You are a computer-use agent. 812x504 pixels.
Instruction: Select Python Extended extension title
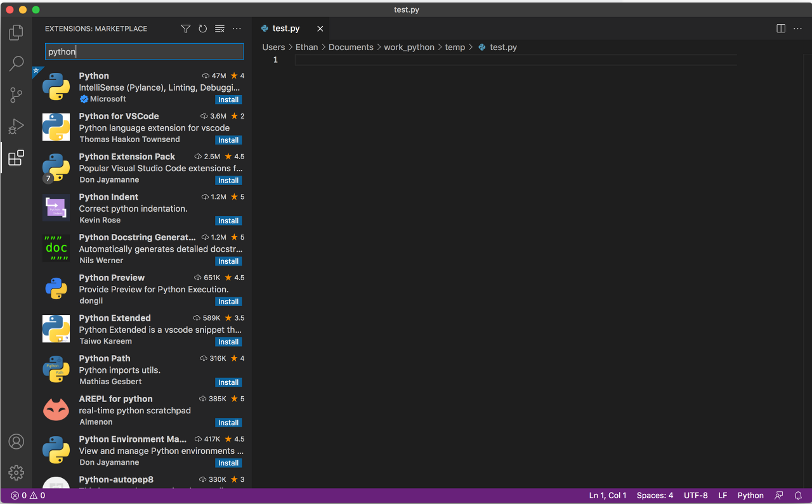[x=115, y=318]
